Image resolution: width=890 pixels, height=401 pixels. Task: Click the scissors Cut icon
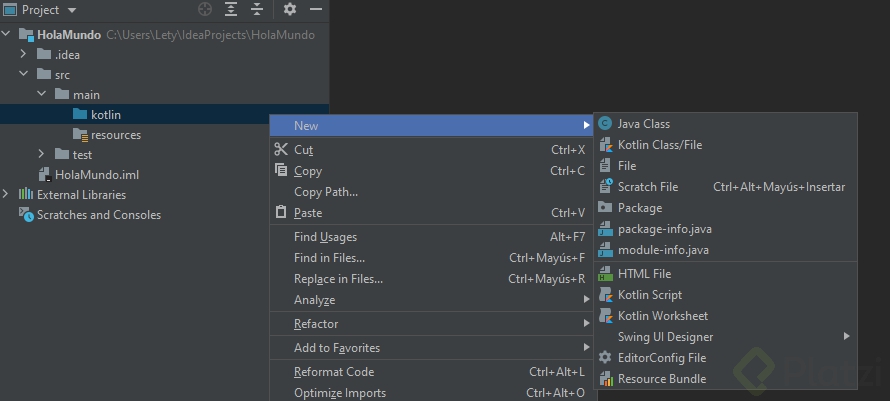tap(281, 149)
